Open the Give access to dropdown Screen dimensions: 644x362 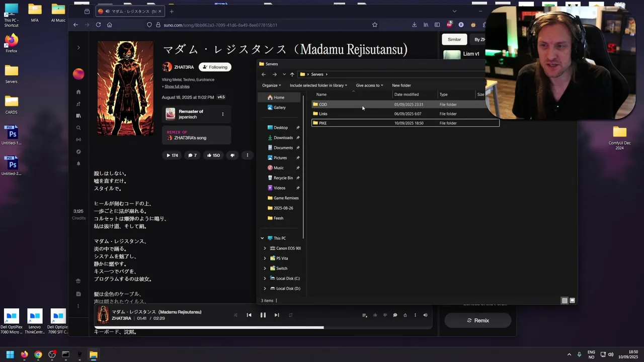click(x=369, y=85)
